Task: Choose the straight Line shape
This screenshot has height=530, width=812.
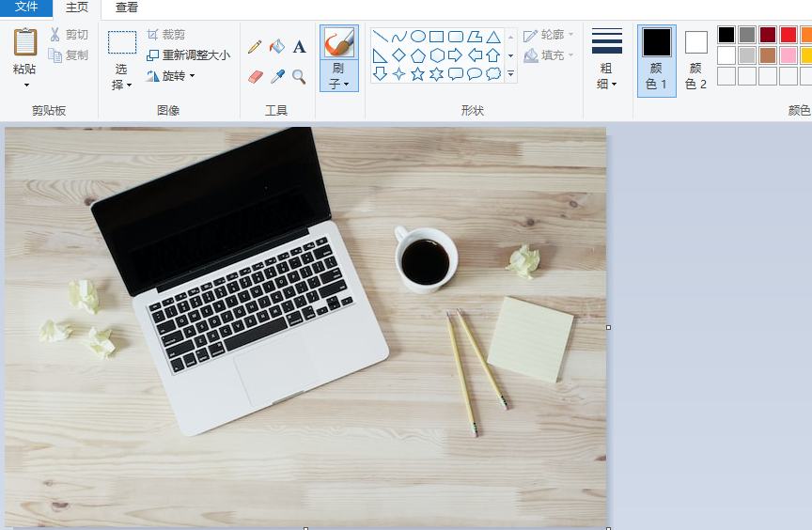Action: (380, 37)
